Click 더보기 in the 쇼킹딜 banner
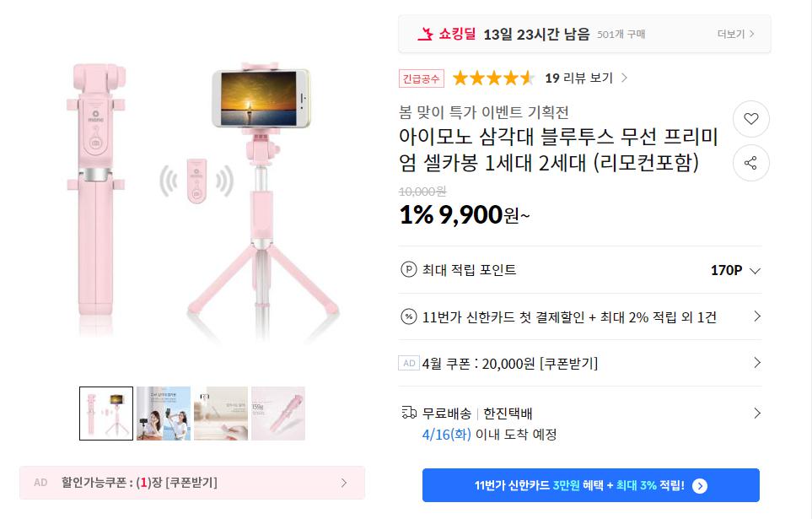The image size is (812, 519). point(735,35)
